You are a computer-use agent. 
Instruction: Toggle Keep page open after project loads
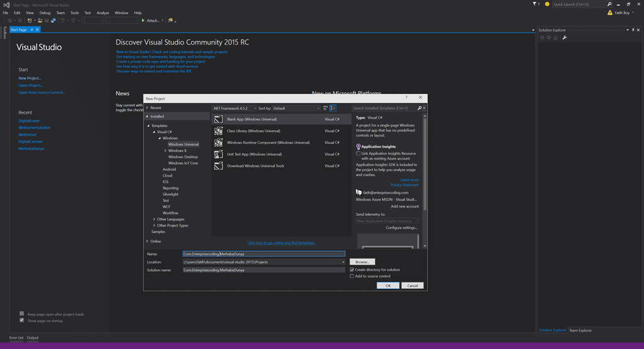(22, 314)
